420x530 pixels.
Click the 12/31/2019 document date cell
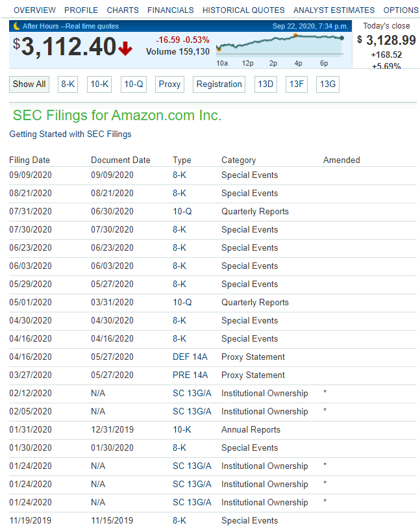(112, 429)
